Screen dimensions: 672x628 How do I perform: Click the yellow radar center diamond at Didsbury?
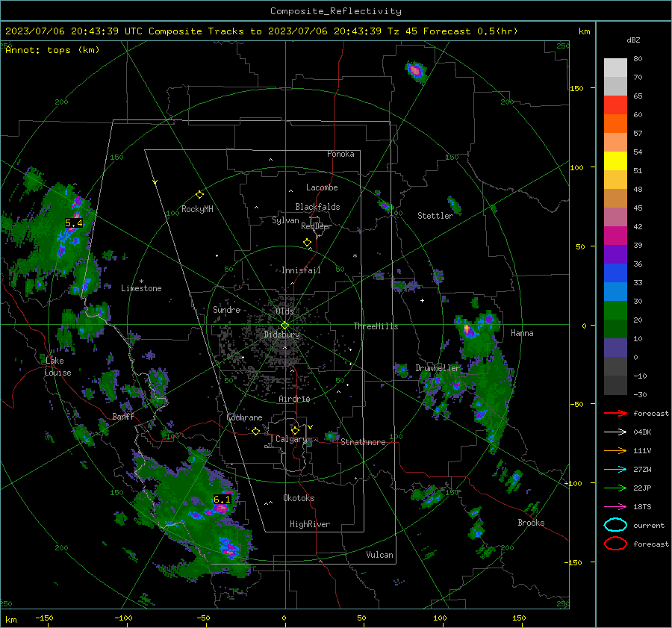[x=284, y=326]
